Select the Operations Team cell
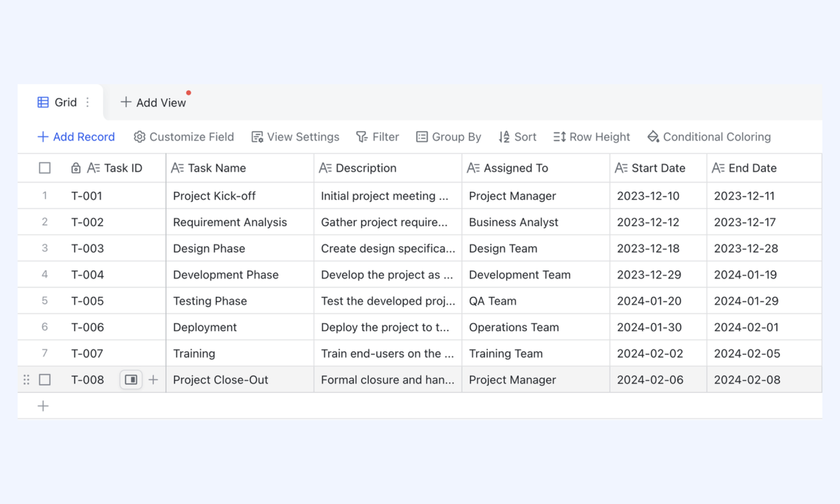Image resolution: width=840 pixels, height=504 pixels. pos(535,327)
